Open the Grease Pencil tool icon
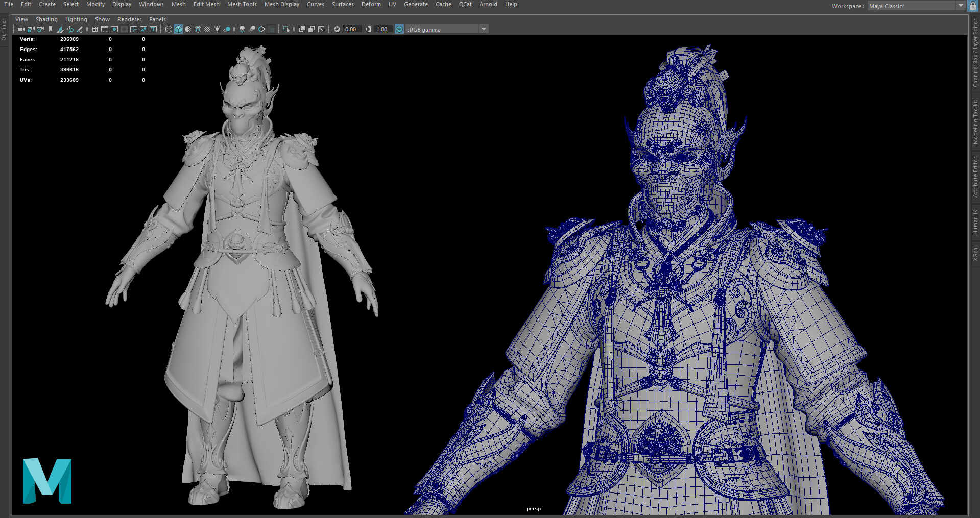Screen dimensions: 980x518 [80, 29]
